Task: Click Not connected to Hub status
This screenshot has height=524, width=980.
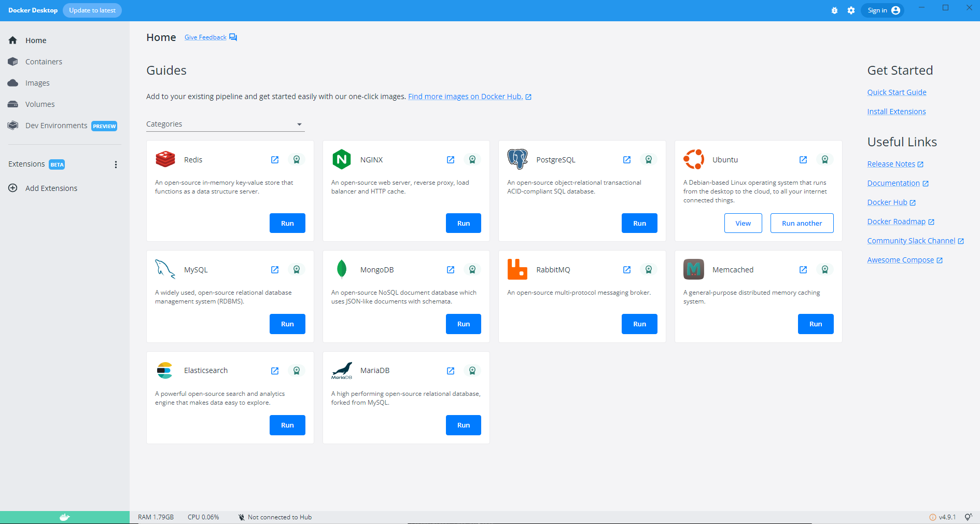Action: [x=275, y=517]
